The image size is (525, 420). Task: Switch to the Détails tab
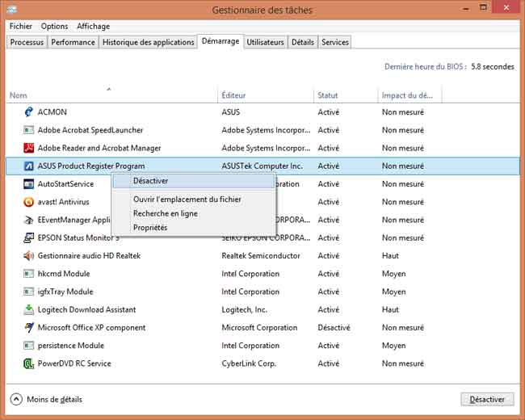point(303,42)
